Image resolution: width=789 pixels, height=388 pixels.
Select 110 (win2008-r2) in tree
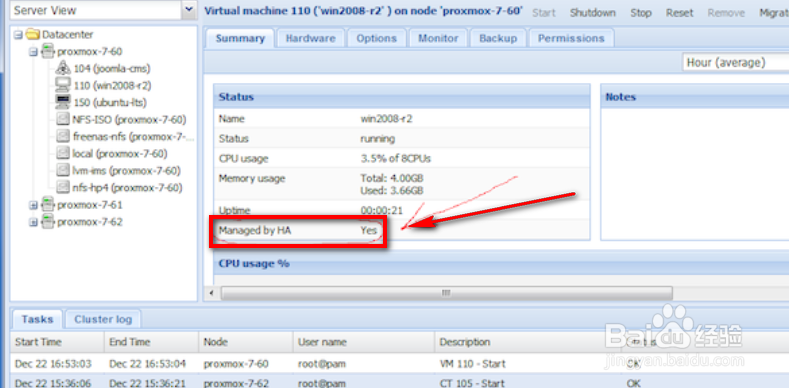click(x=113, y=86)
